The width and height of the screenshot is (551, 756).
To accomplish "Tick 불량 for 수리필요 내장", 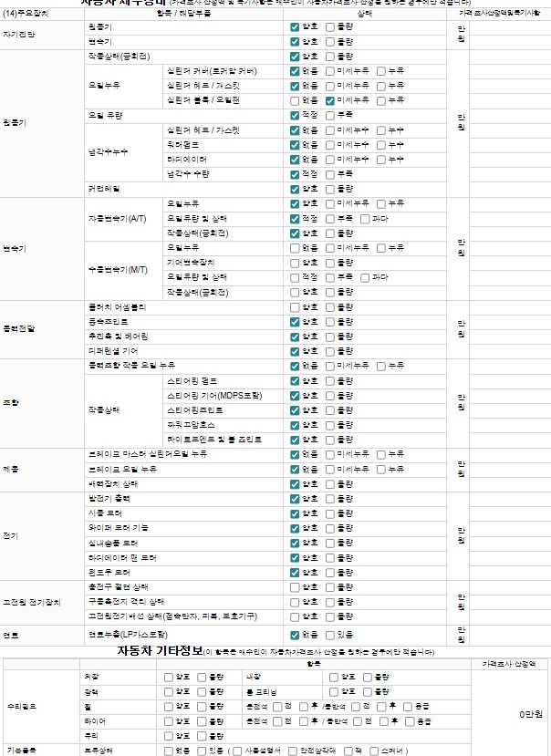I will click(368, 678).
